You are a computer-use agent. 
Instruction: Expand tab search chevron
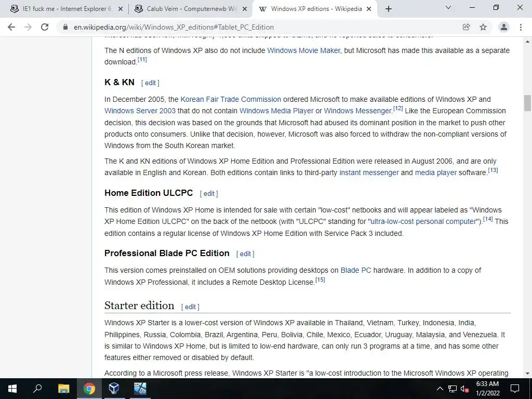coord(448,7)
